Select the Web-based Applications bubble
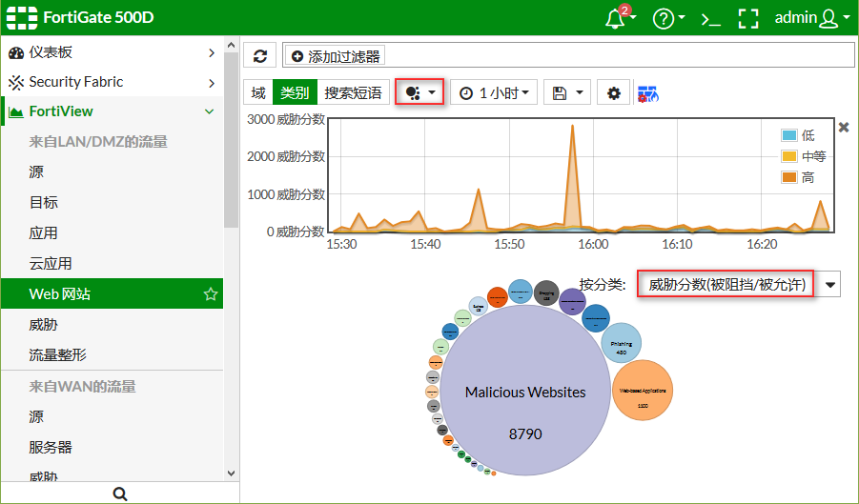 [642, 391]
